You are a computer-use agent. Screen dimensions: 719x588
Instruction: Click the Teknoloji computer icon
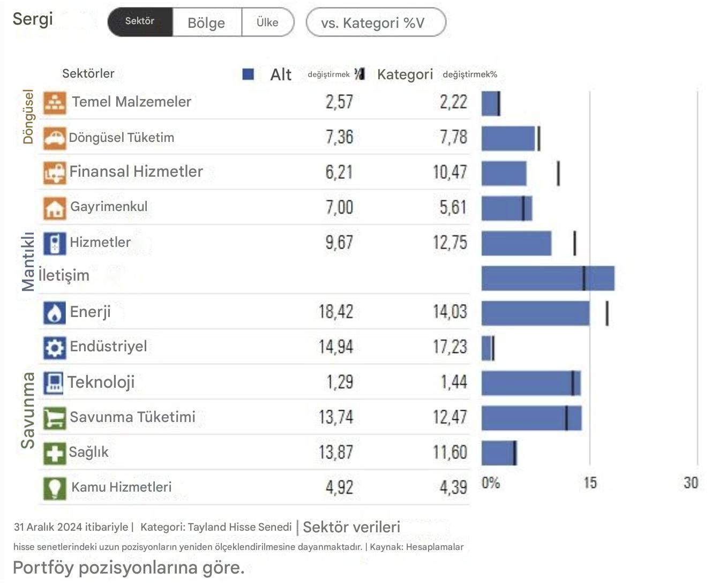point(54,383)
